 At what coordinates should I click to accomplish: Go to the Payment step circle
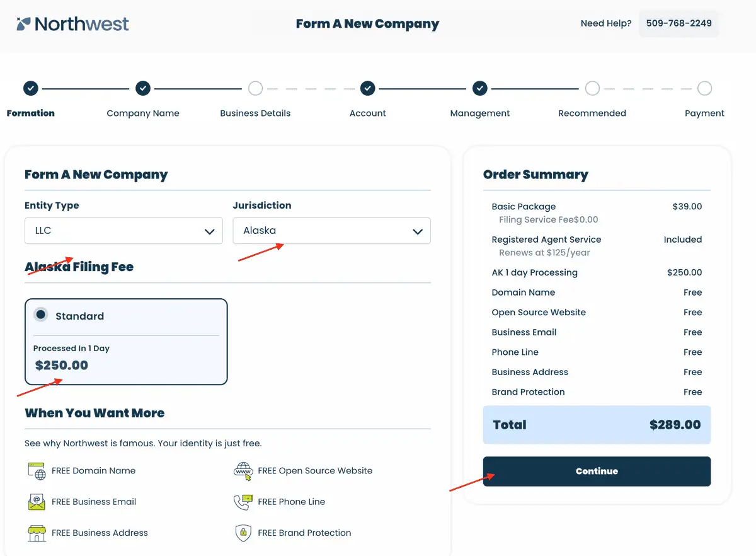(x=705, y=88)
